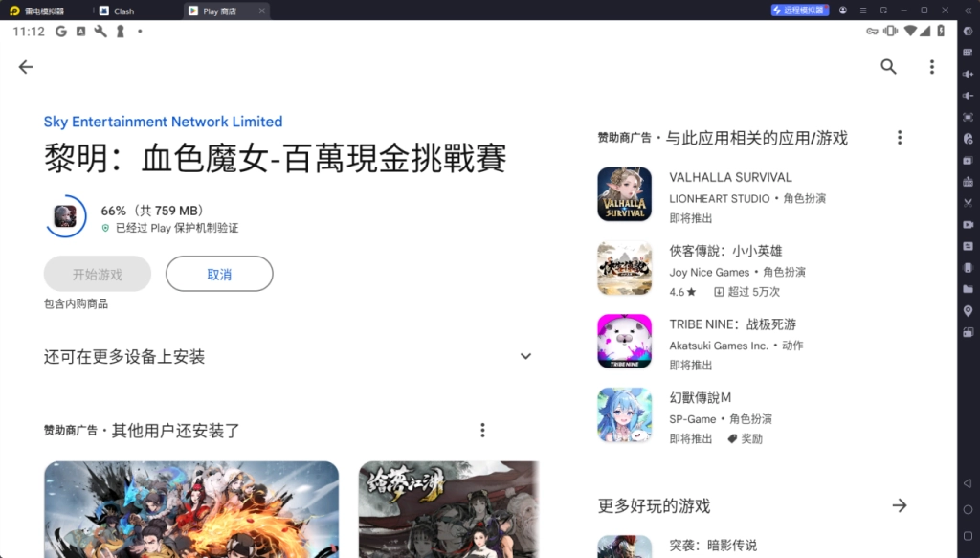Click emulator user account icon in title bar
The image size is (980, 558).
pos(842,10)
